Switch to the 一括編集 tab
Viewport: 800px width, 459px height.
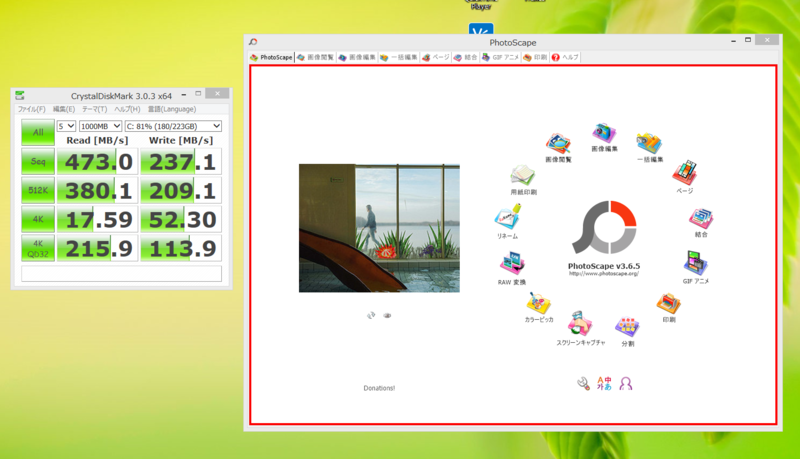[x=398, y=57]
